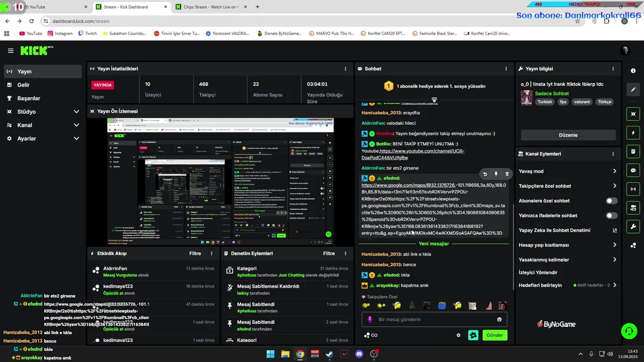This screenshot has width=644, height=362.
Task: Click the info icon in right toolbar
Action: (633, 71)
